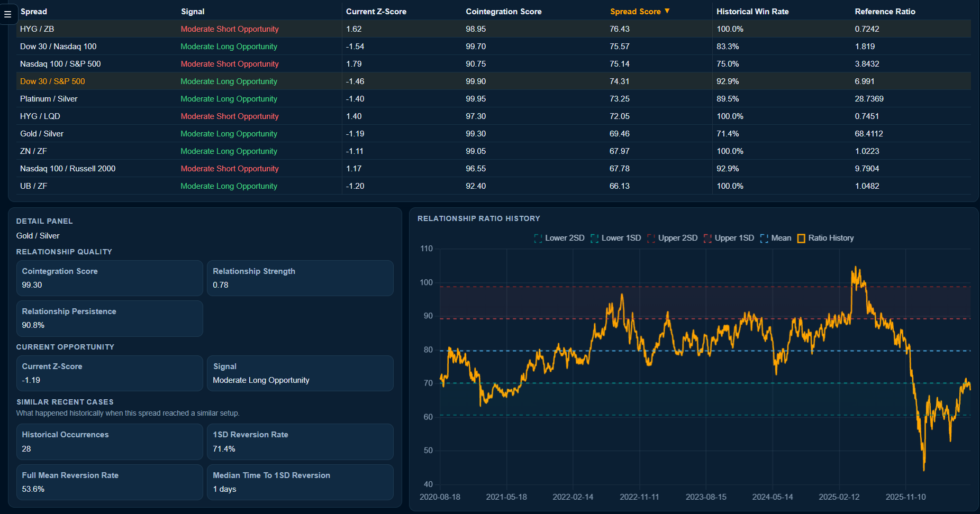Select the HYG / LQD spread row

[x=494, y=116]
